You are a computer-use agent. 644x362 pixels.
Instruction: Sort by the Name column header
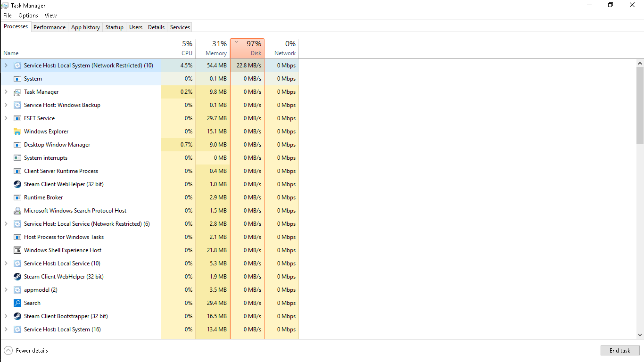click(81, 49)
